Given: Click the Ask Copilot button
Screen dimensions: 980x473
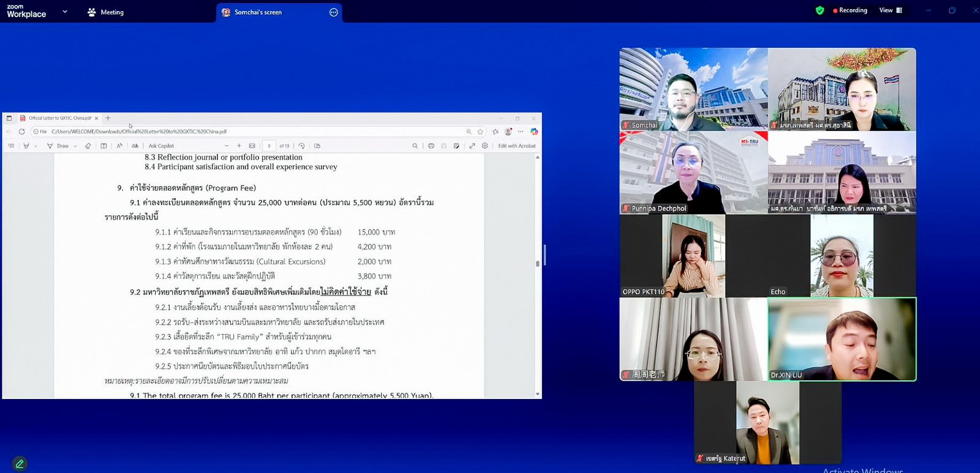Looking at the screenshot, I should point(161,146).
